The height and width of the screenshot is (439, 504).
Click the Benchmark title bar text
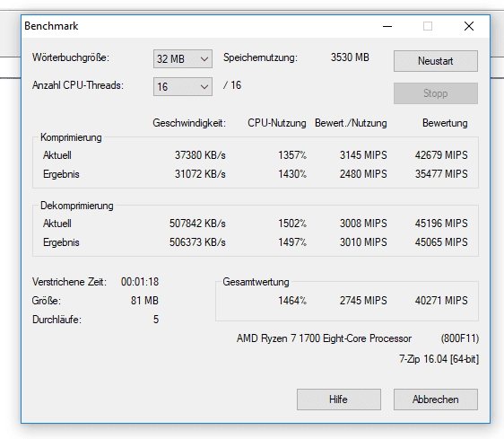click(x=51, y=26)
